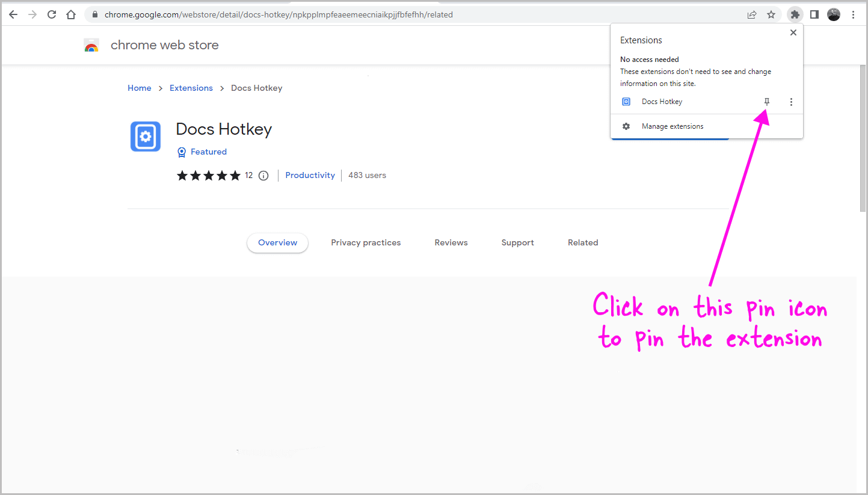Reload the current page
868x495 pixels.
coord(51,14)
